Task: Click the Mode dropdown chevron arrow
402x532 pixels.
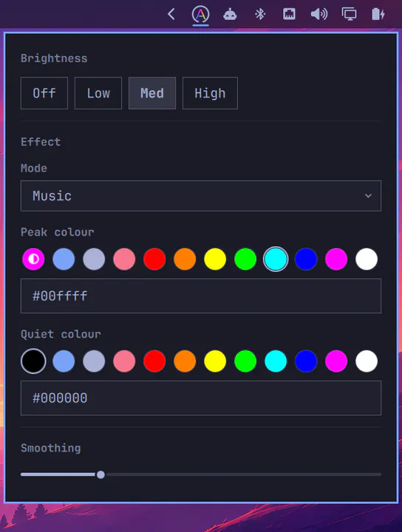Action: (368, 196)
